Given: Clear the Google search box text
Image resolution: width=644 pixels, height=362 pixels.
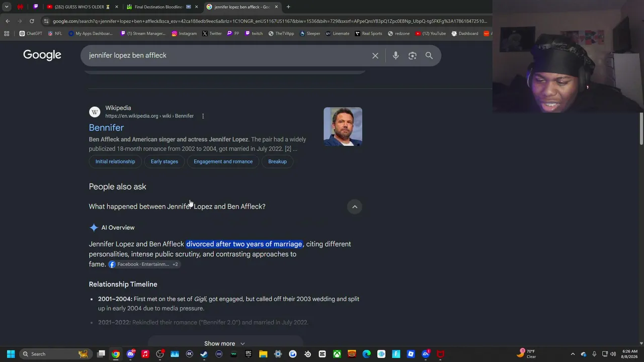Looking at the screenshot, I should coord(375,55).
